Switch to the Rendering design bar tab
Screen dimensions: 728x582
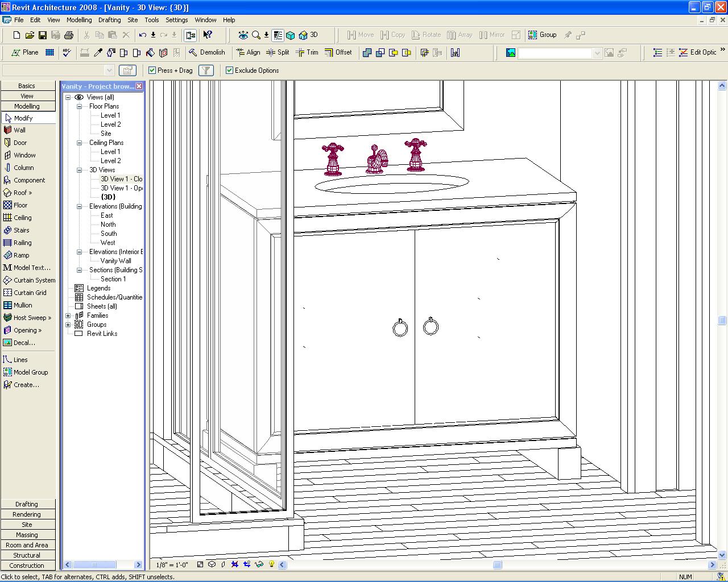click(x=27, y=514)
